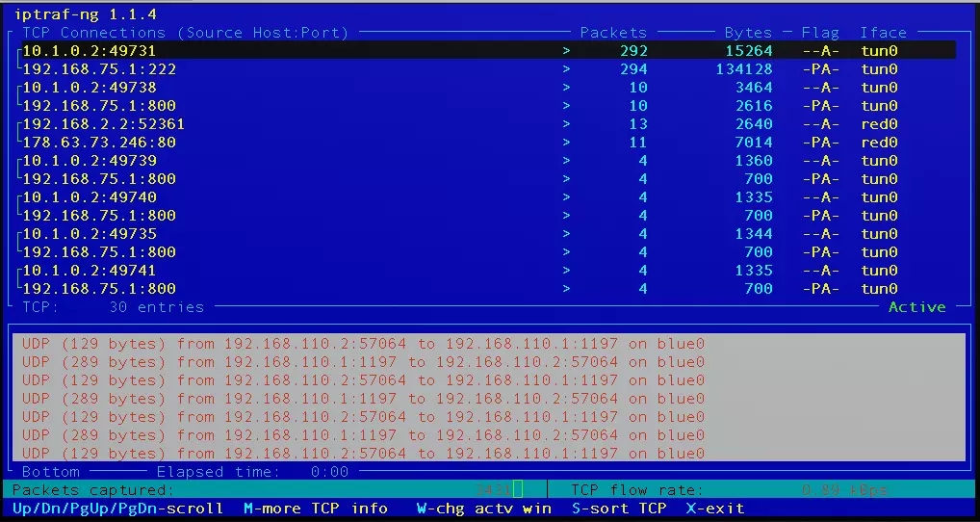980x522 pixels.
Task: Select the 10.1.0.2:49731 connection row
Action: (489, 51)
